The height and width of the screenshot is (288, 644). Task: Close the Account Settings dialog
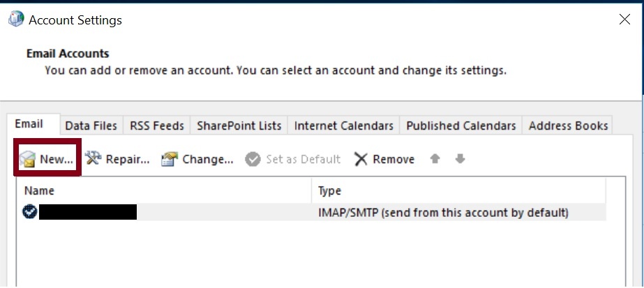[624, 20]
